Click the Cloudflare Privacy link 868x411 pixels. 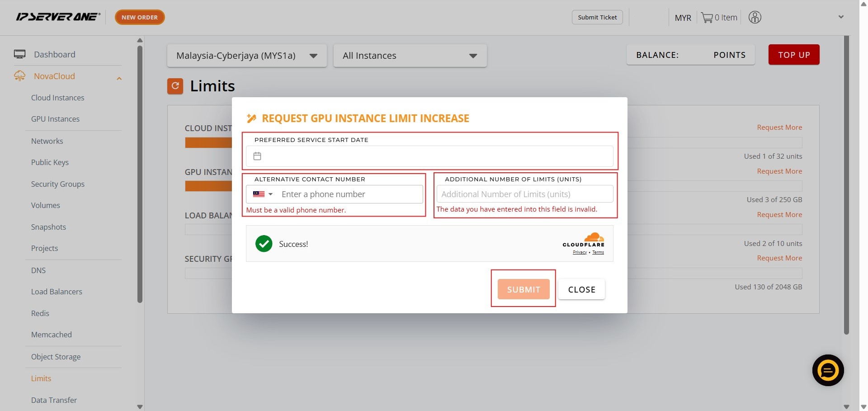580,252
